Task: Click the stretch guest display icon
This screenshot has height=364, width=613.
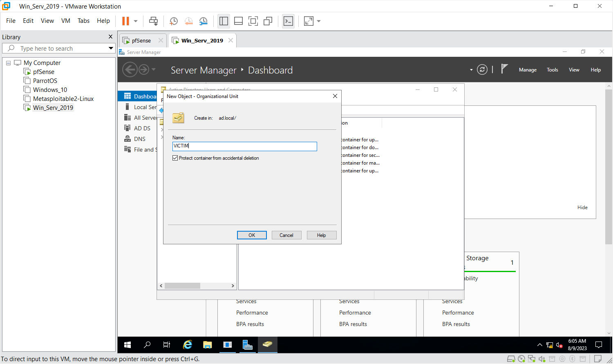Action: coord(309,21)
